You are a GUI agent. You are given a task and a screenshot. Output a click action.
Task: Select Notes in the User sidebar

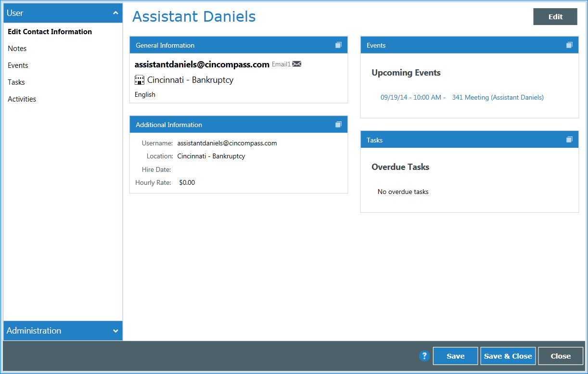17,48
